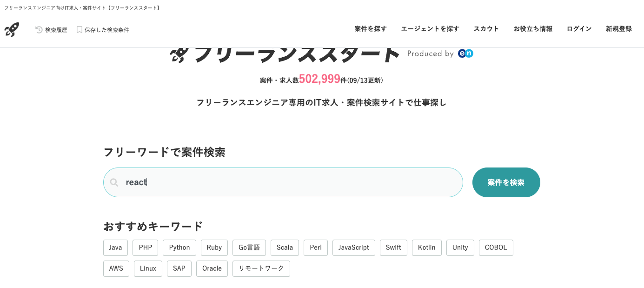Focus the free-word search input field
The height and width of the screenshot is (288, 644).
click(288, 182)
